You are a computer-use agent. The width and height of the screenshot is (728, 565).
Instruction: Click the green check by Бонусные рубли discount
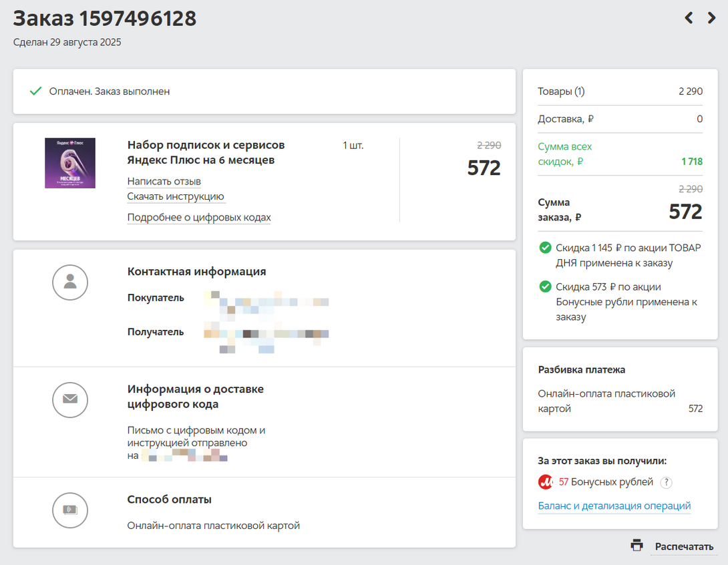545,287
